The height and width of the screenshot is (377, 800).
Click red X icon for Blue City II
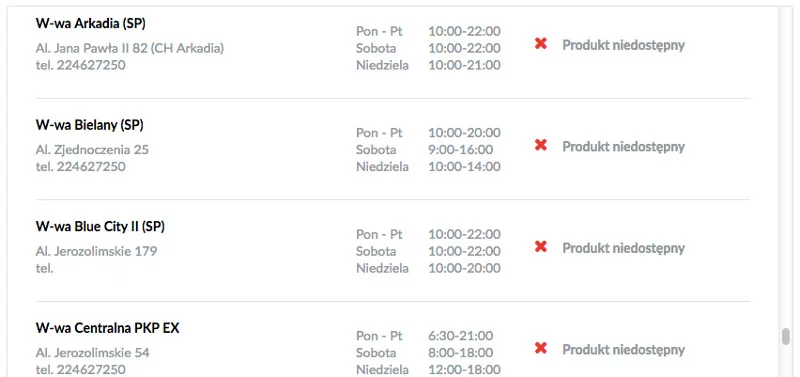pyautogui.click(x=541, y=247)
